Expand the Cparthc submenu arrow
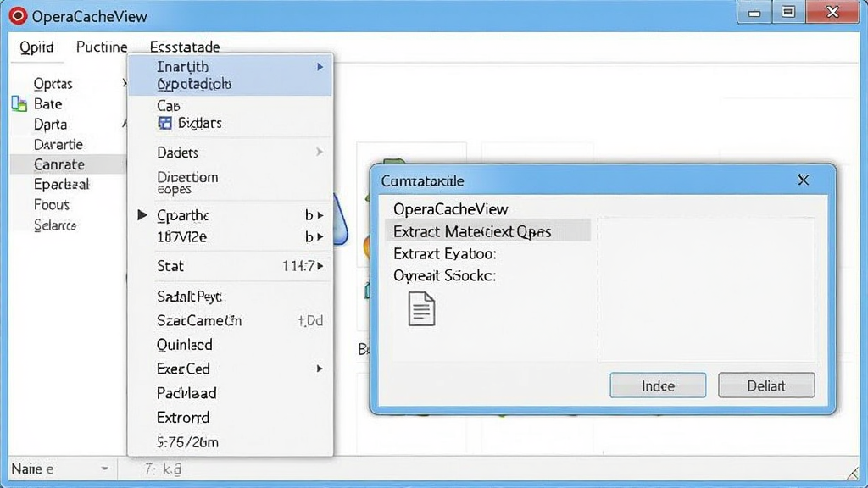868x488 pixels. coord(320,215)
